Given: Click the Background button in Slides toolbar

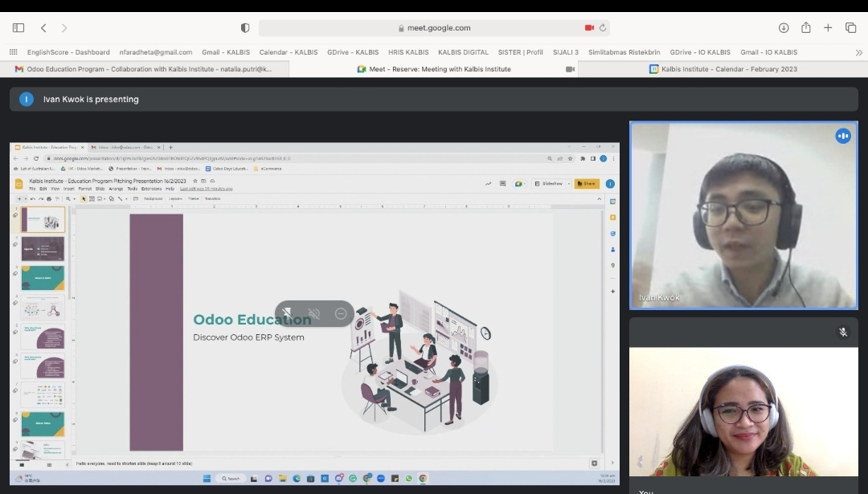Looking at the screenshot, I should [153, 198].
